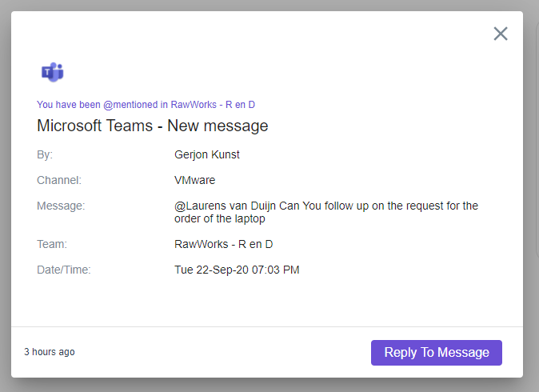
Task: Open the '@mentioned in RawWorks - R en D' link
Action: click(146, 105)
